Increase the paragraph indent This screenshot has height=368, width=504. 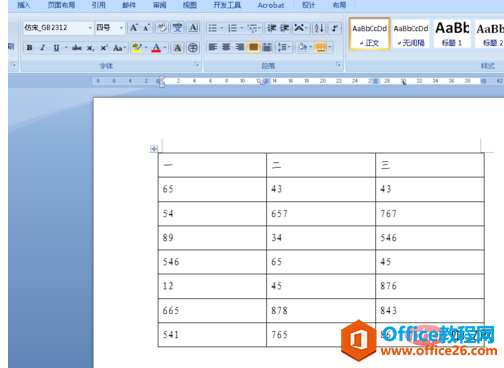click(x=284, y=28)
